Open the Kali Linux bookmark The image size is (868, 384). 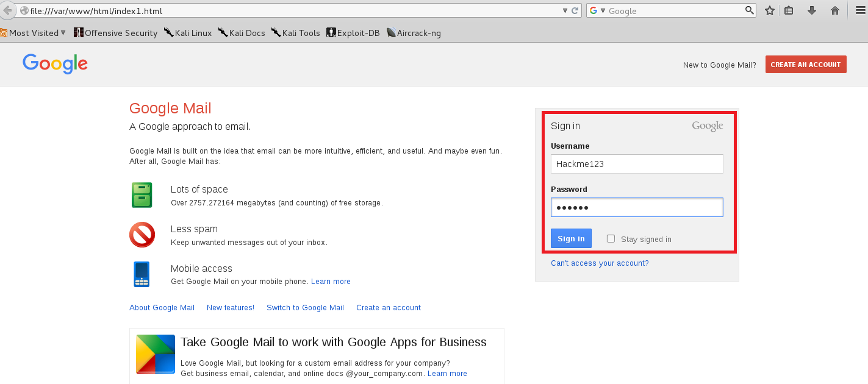point(188,33)
